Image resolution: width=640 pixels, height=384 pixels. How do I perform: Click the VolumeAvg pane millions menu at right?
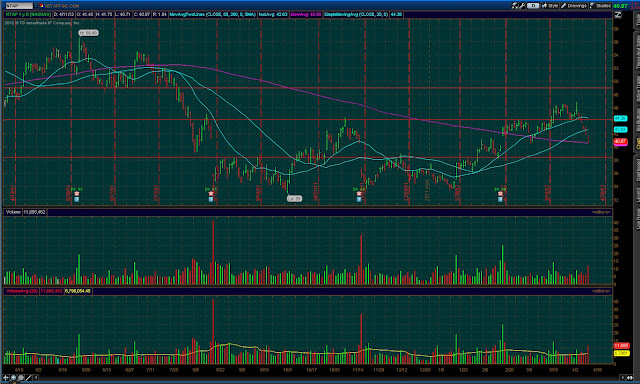pos(601,291)
